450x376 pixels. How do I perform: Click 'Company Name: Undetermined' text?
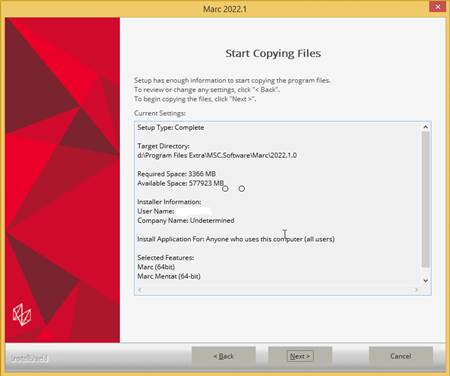pyautogui.click(x=186, y=221)
